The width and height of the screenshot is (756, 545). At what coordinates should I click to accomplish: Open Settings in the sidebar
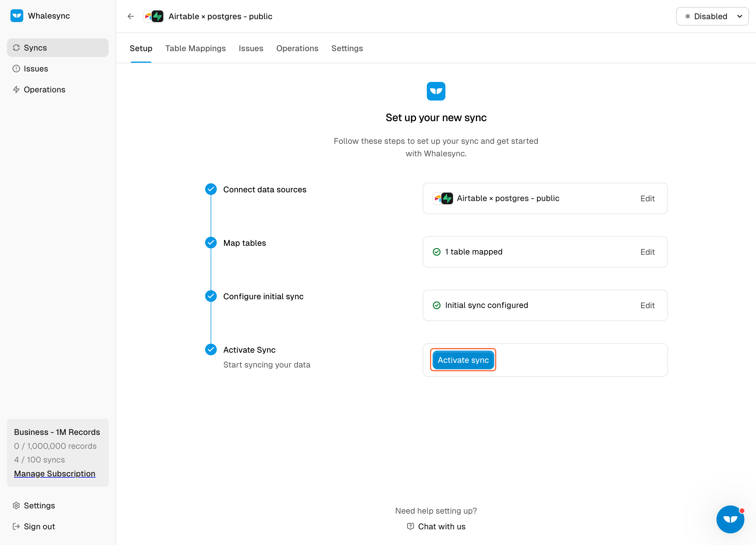coord(58,506)
